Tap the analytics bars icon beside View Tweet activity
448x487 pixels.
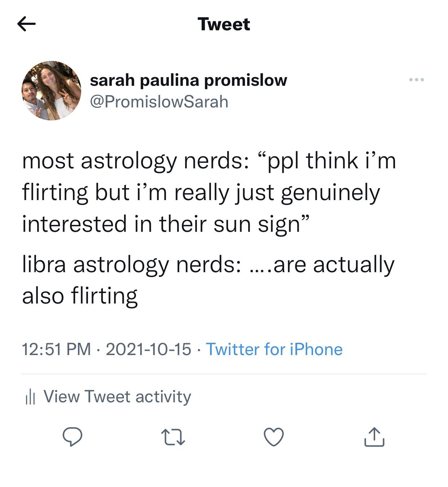(30, 397)
